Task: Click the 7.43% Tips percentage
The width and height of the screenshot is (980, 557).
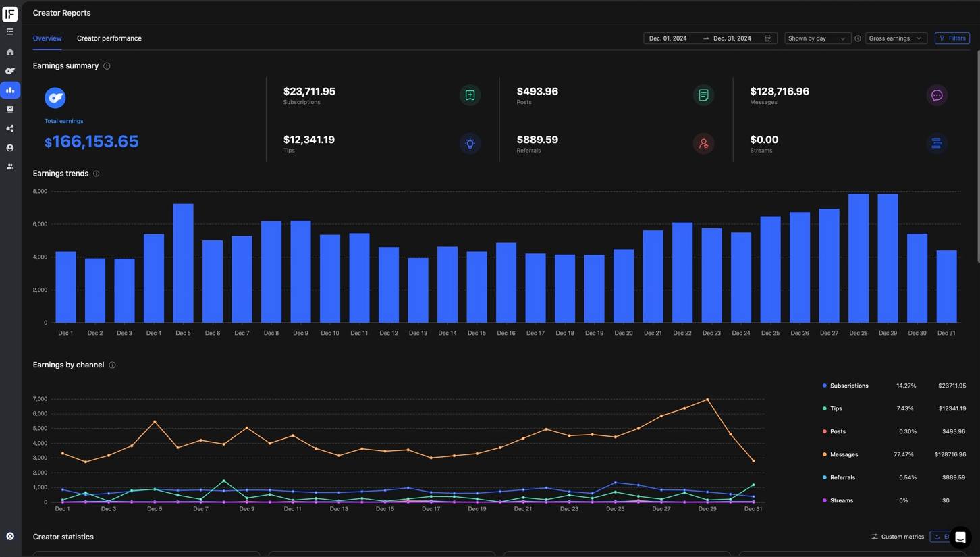Action: pos(905,409)
